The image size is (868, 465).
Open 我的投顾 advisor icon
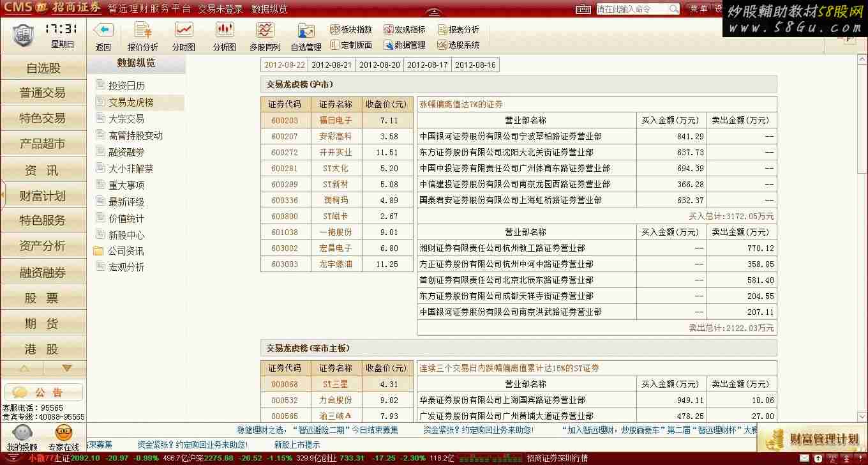coord(22,438)
